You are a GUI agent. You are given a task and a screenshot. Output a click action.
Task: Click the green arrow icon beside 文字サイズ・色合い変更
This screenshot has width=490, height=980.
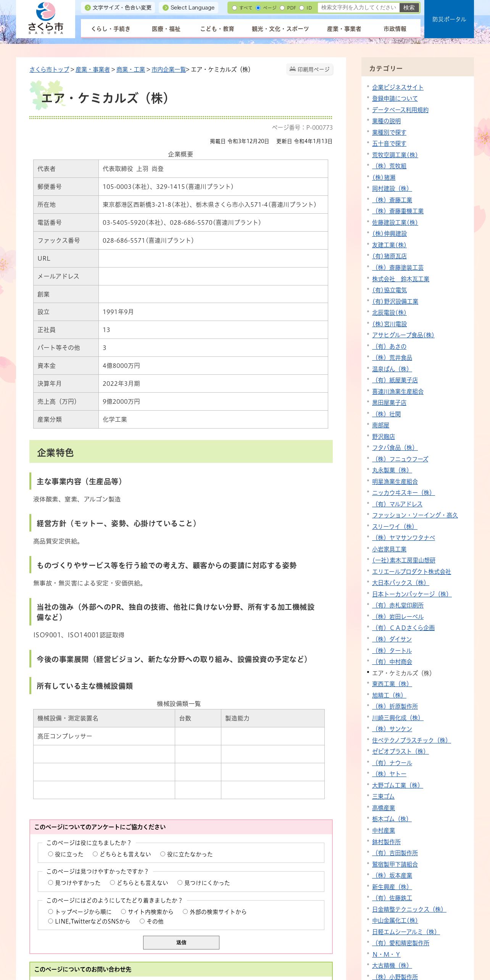pos(88,8)
